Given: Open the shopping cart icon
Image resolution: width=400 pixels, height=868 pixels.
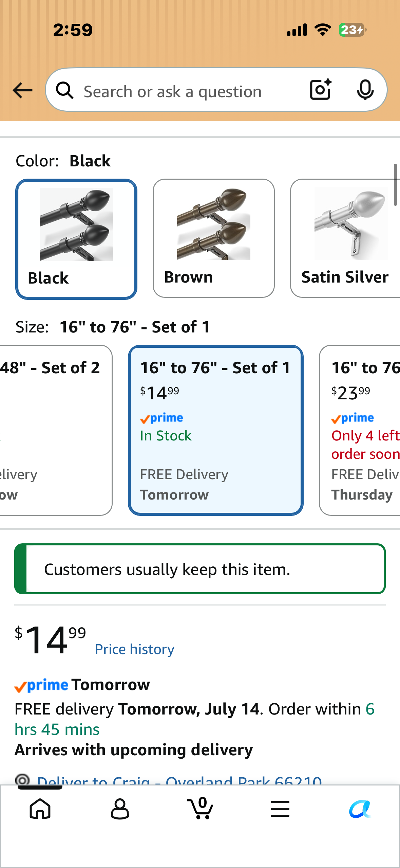Looking at the screenshot, I should point(200,808).
